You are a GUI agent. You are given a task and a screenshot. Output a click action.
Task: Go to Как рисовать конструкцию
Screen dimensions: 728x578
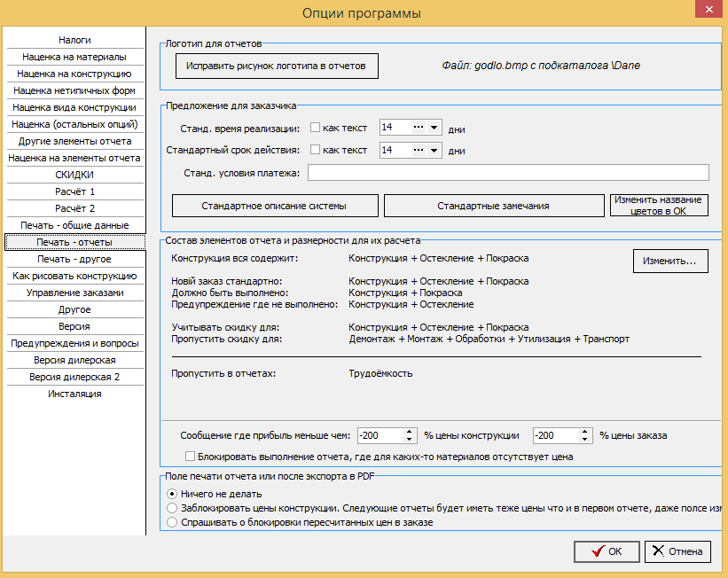coord(74,276)
